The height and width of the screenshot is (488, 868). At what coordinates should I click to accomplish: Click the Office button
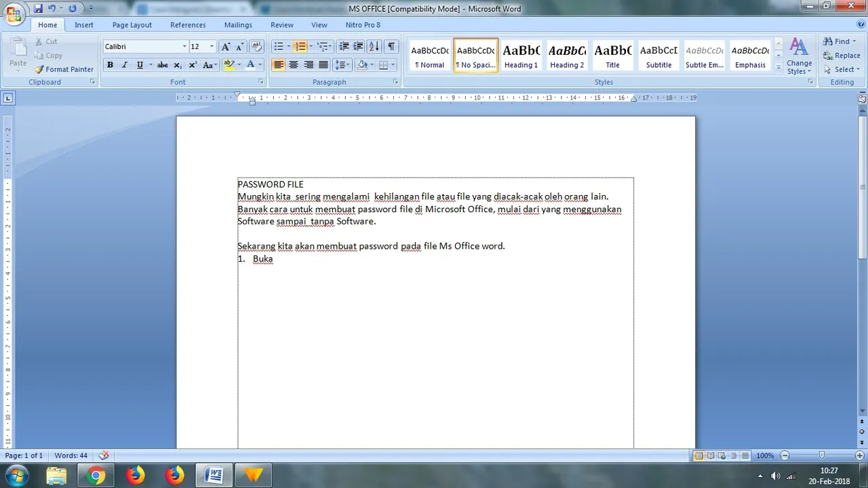[x=14, y=14]
